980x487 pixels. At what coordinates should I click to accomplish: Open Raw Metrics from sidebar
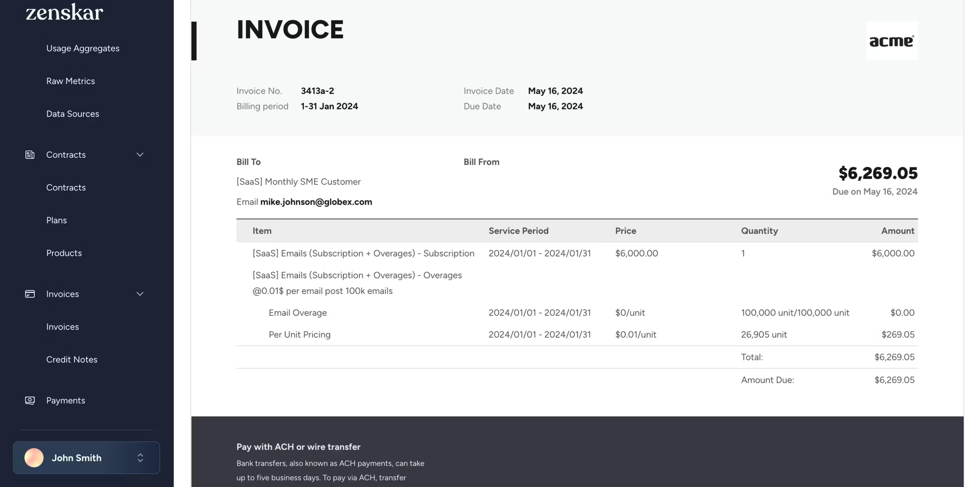[71, 81]
